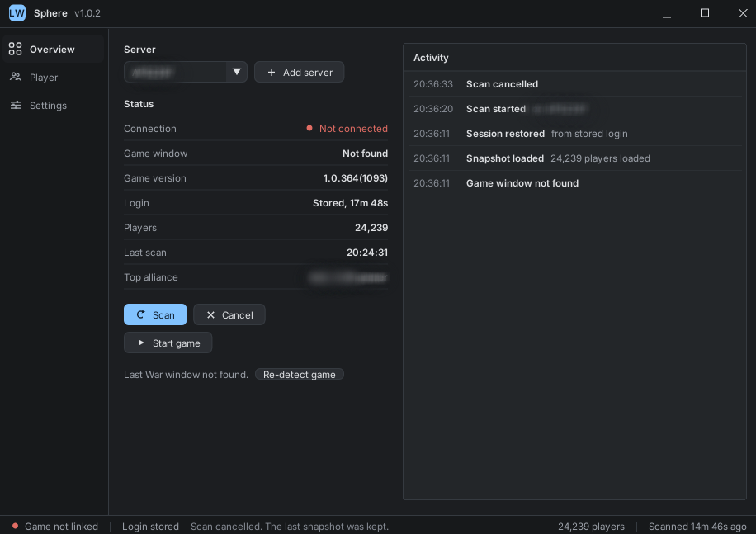Select Game window value 'Not found'
The height and width of the screenshot is (534, 756).
(x=365, y=154)
